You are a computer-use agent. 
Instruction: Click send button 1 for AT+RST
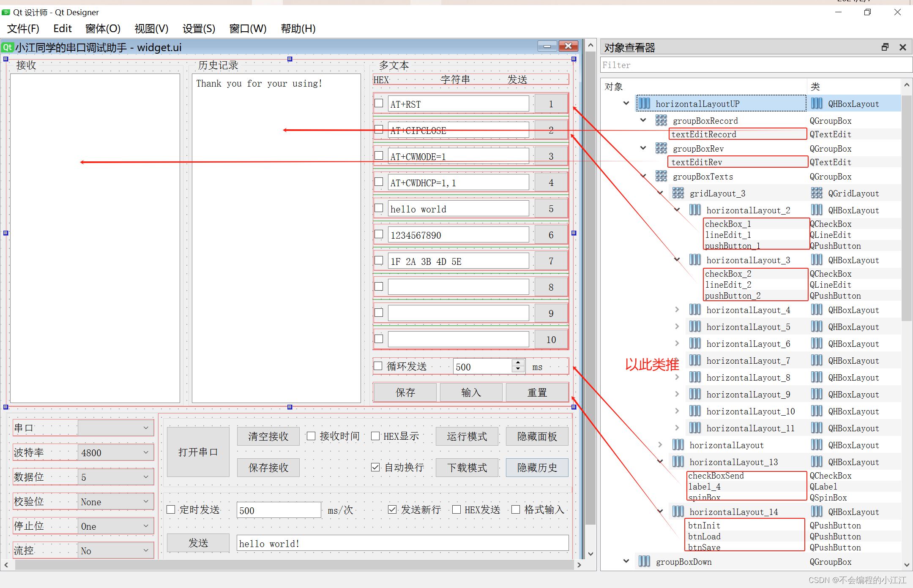pyautogui.click(x=551, y=104)
